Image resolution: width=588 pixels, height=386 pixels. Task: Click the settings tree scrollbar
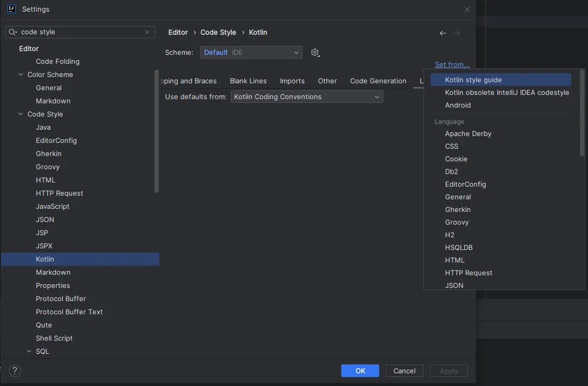157,131
